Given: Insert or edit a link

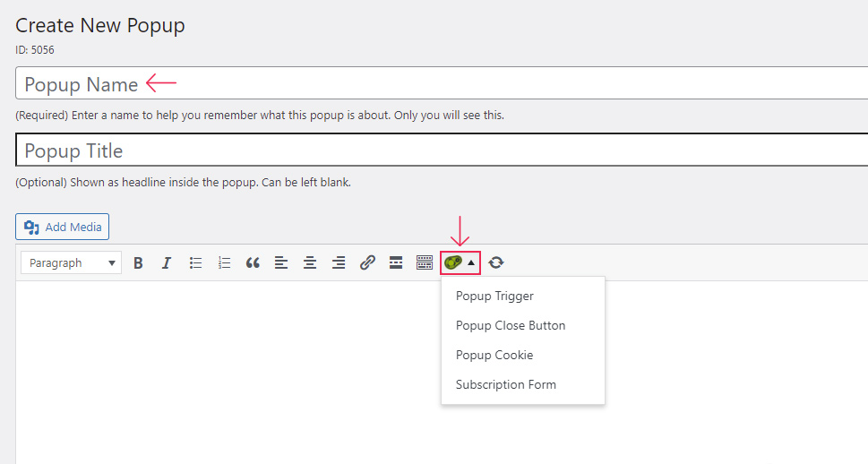Looking at the screenshot, I should pyautogui.click(x=367, y=263).
